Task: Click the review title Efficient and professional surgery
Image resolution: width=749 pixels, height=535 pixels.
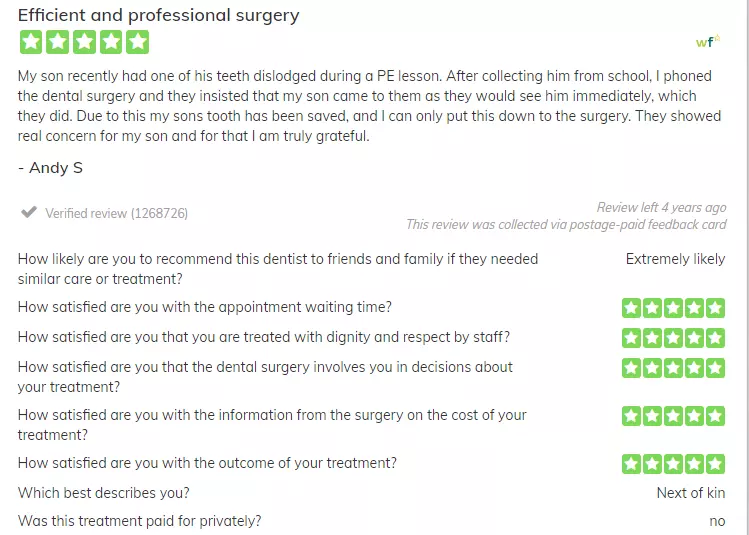Action: 159,15
